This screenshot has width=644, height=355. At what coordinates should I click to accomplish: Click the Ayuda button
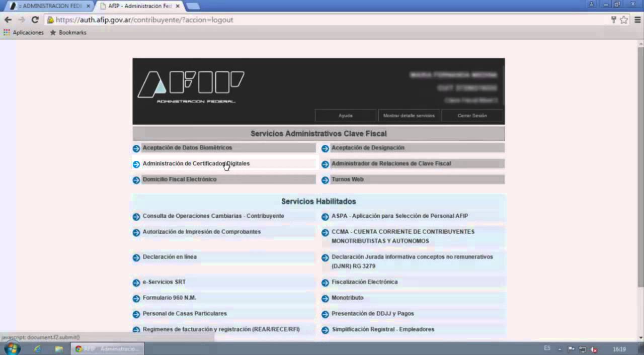tap(345, 116)
